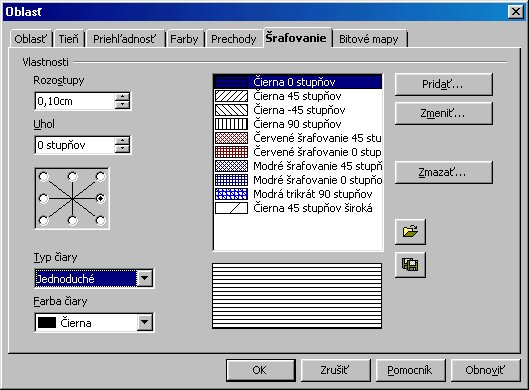Increase the Uhol angle value
This screenshot has height=390, width=529.
point(122,141)
